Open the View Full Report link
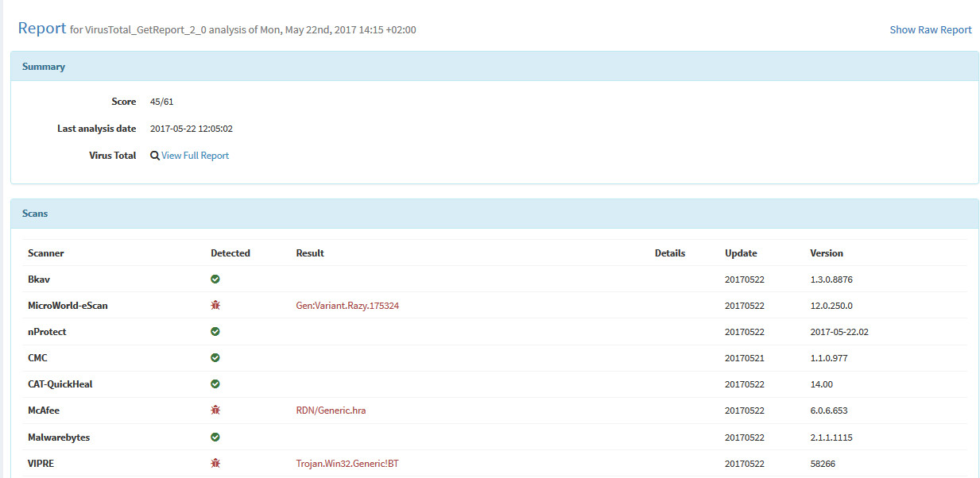The height and width of the screenshot is (478, 980). coord(195,156)
